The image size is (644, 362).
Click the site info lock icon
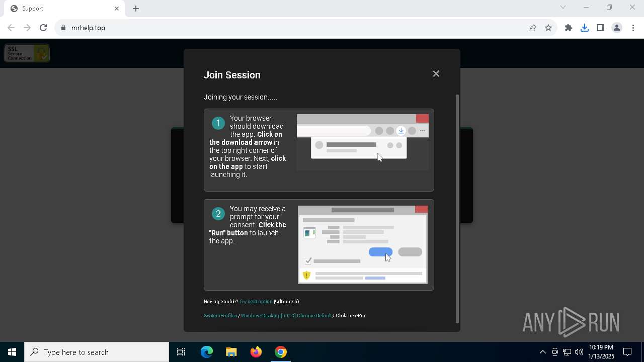pyautogui.click(x=63, y=28)
